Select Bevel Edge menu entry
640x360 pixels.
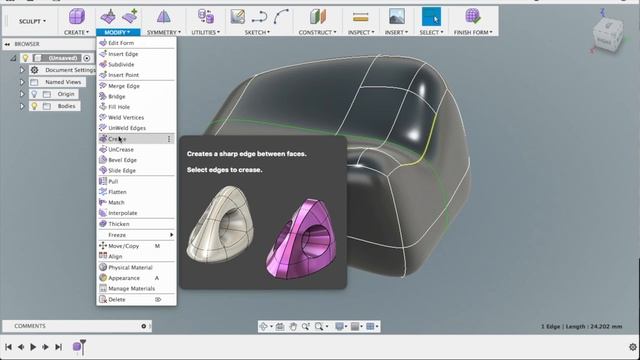tap(136, 160)
